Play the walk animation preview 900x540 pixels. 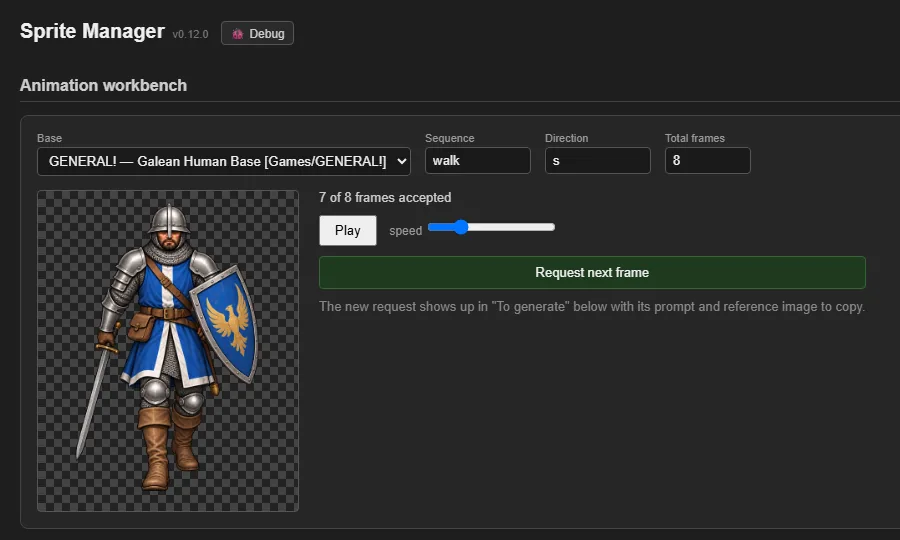click(348, 231)
